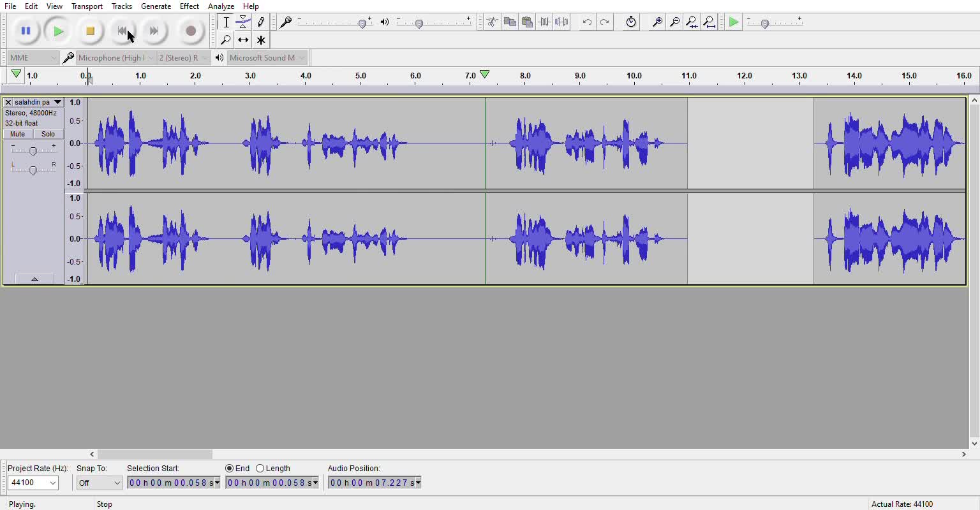Screen dimensions: 980x510
Task: Pause playback with the Pause button
Action: point(26,31)
